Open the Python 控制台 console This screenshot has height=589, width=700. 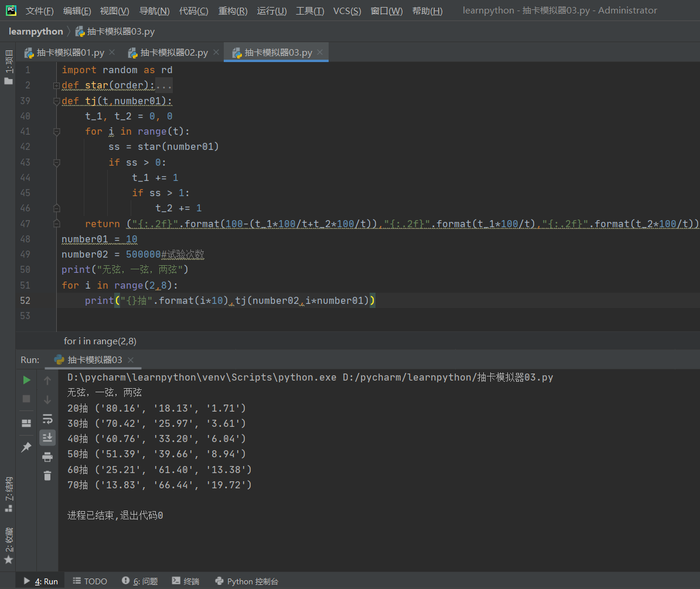pyautogui.click(x=247, y=581)
